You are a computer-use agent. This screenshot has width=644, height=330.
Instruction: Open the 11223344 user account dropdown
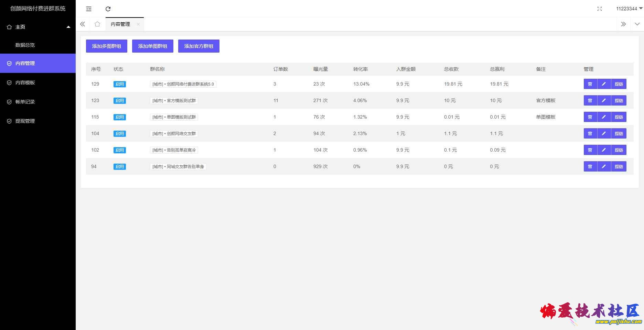coord(629,9)
